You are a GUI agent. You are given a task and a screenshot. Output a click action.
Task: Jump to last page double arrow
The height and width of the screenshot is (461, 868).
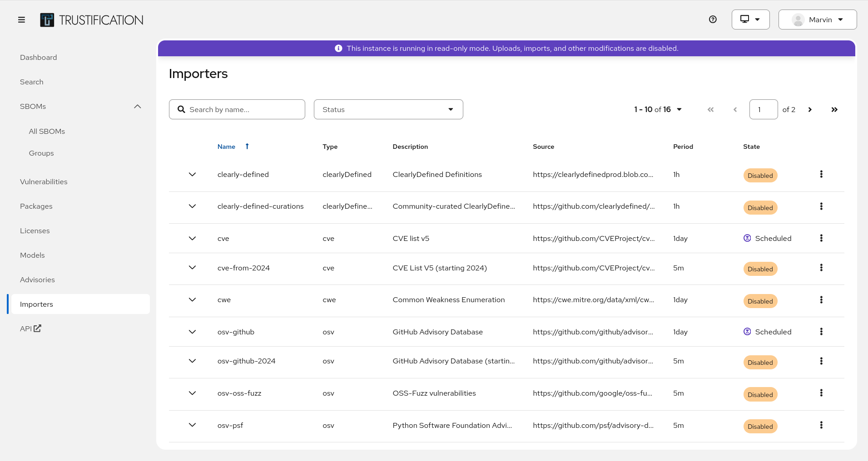pyautogui.click(x=834, y=109)
